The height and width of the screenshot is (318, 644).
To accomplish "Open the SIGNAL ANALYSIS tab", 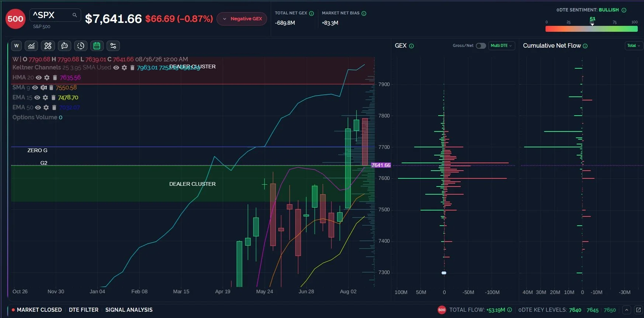I will [129, 310].
